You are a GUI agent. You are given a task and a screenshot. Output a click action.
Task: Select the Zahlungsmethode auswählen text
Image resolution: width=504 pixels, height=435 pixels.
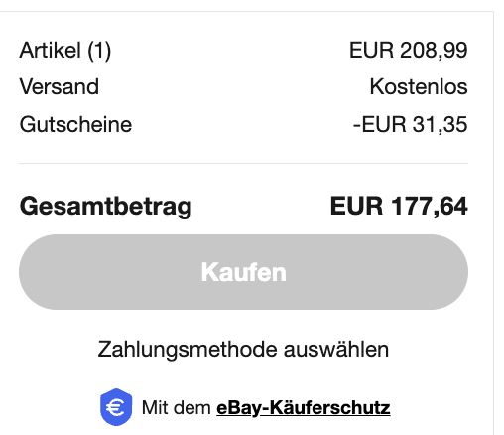tap(243, 350)
